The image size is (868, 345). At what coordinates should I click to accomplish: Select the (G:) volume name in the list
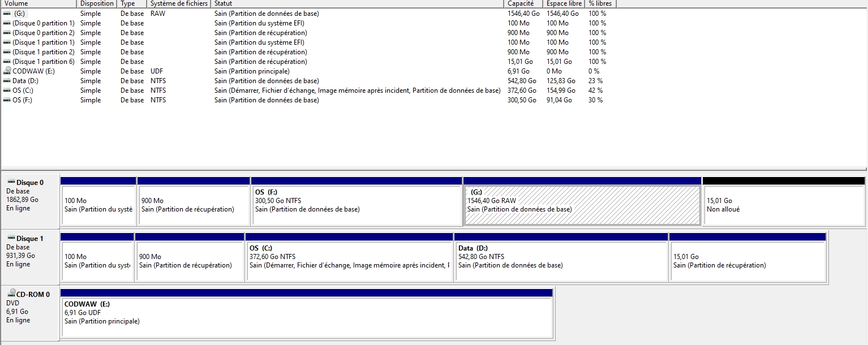click(x=20, y=14)
